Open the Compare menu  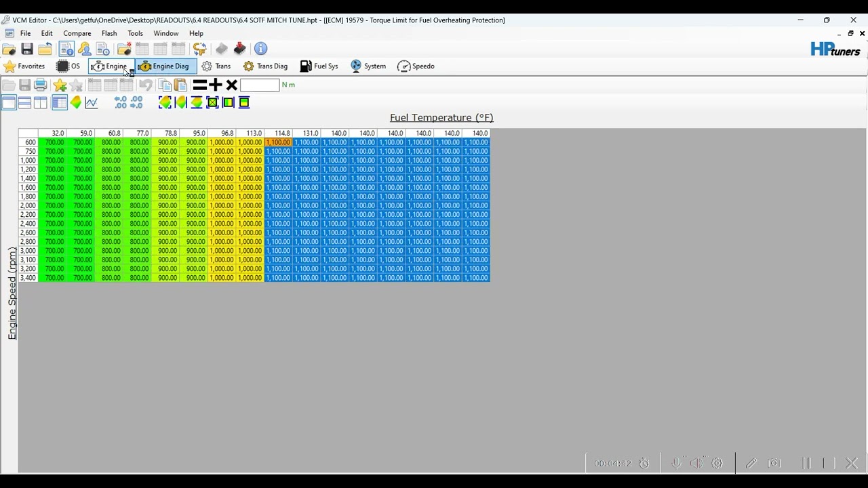coord(77,33)
